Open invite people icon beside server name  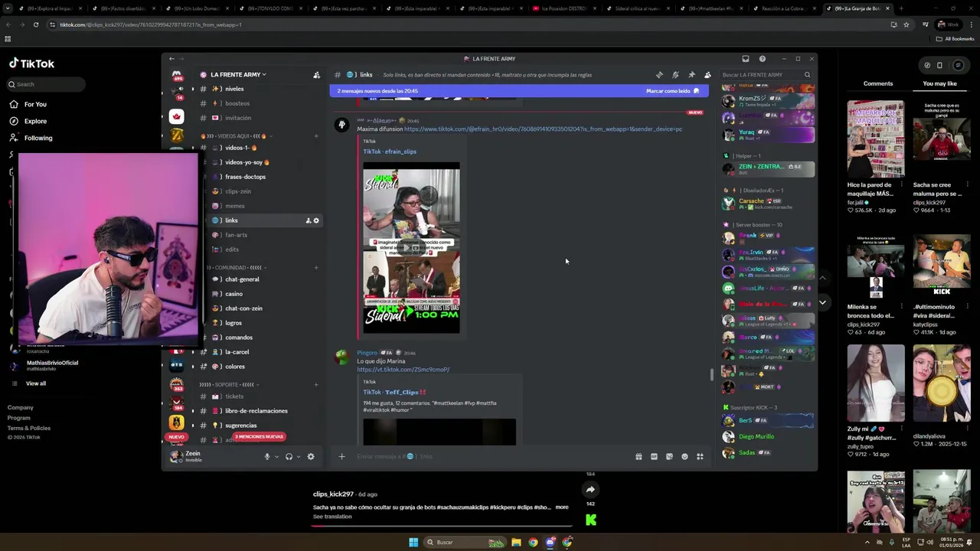click(316, 75)
